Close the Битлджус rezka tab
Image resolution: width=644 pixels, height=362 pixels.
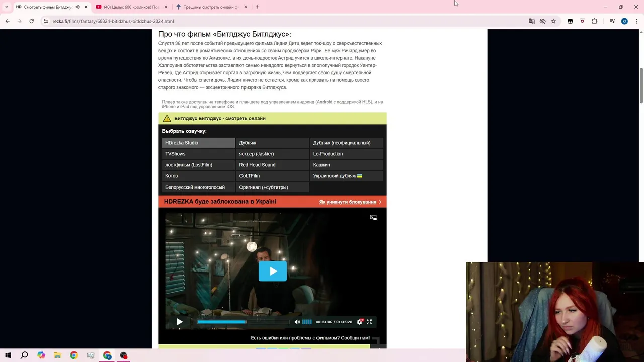pos(86,7)
